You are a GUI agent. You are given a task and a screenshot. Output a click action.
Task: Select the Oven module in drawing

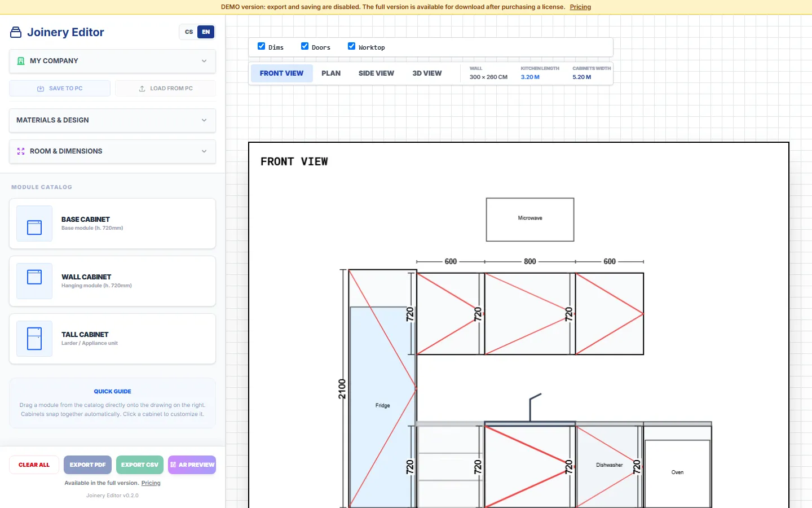point(677,467)
